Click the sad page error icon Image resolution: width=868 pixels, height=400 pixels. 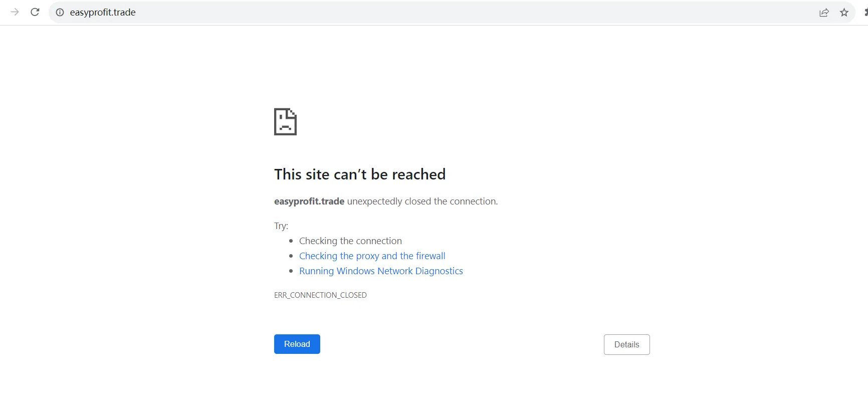tap(285, 122)
